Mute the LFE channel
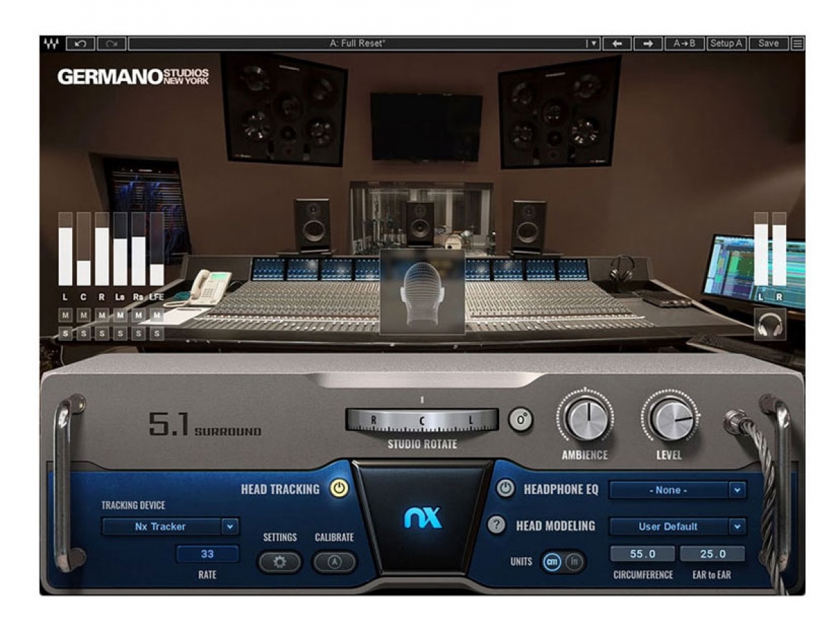Screen dimensions: 840x629 [x=157, y=316]
